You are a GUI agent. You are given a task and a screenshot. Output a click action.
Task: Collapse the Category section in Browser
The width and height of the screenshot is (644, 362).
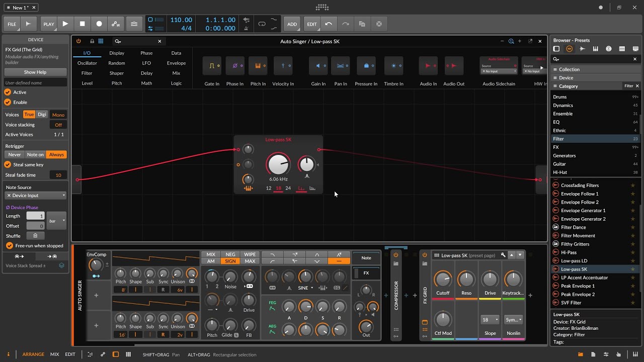(568, 86)
